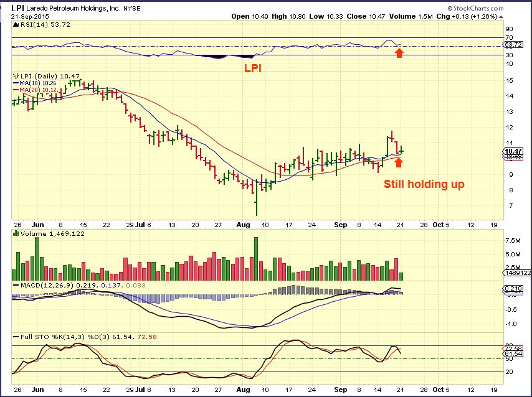This screenshot has width=532, height=397.
Task: Click the line icon beside Full STO label
Action: point(16,337)
